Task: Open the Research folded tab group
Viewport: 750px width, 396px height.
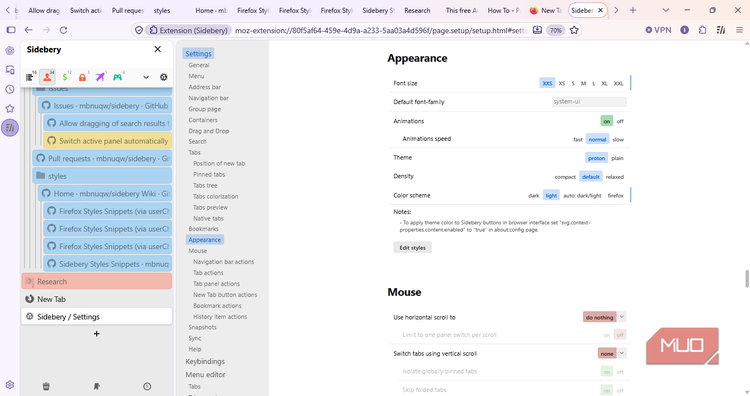Action: coord(97,281)
